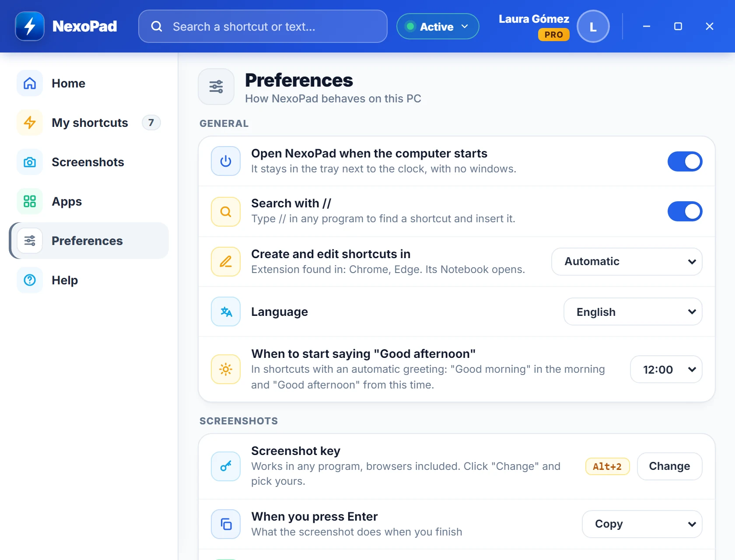Click the Home house icon in the sidebar
Image resolution: width=735 pixels, height=560 pixels.
click(30, 83)
